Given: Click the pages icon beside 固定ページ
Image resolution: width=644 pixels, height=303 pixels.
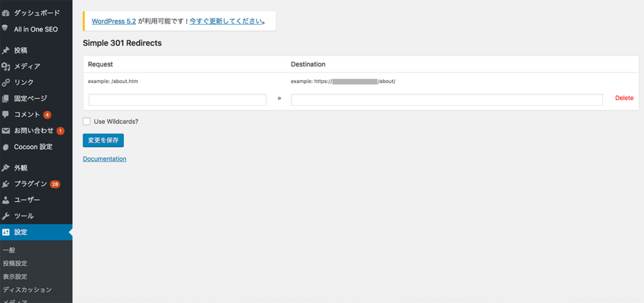Looking at the screenshot, I should [x=5, y=98].
